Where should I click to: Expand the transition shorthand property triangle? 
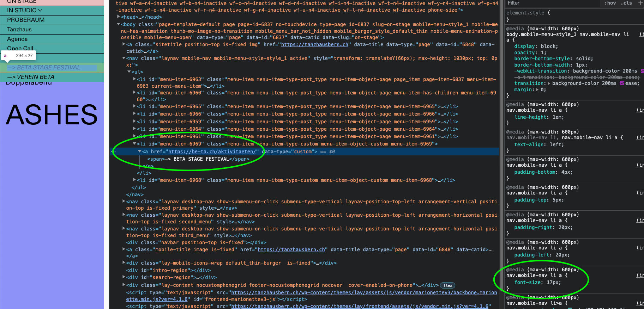point(549,84)
